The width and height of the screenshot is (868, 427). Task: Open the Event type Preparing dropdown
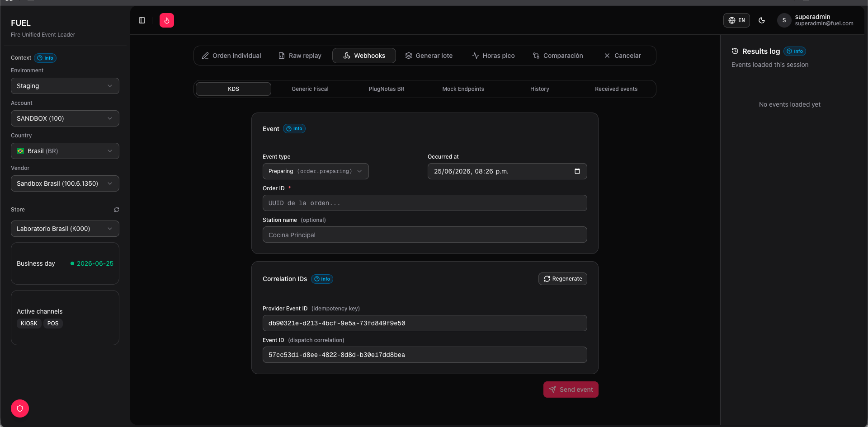316,171
